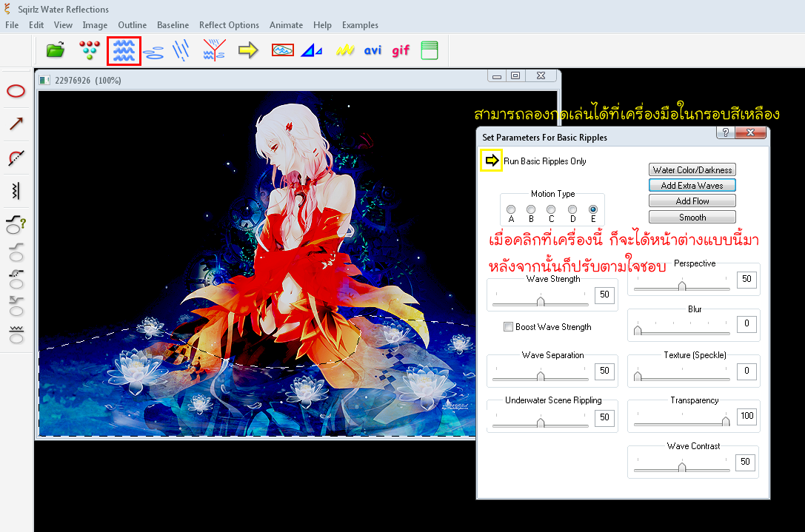Adjust the Wave Contrast slider
The width and height of the screenshot is (805, 532).
click(682, 466)
